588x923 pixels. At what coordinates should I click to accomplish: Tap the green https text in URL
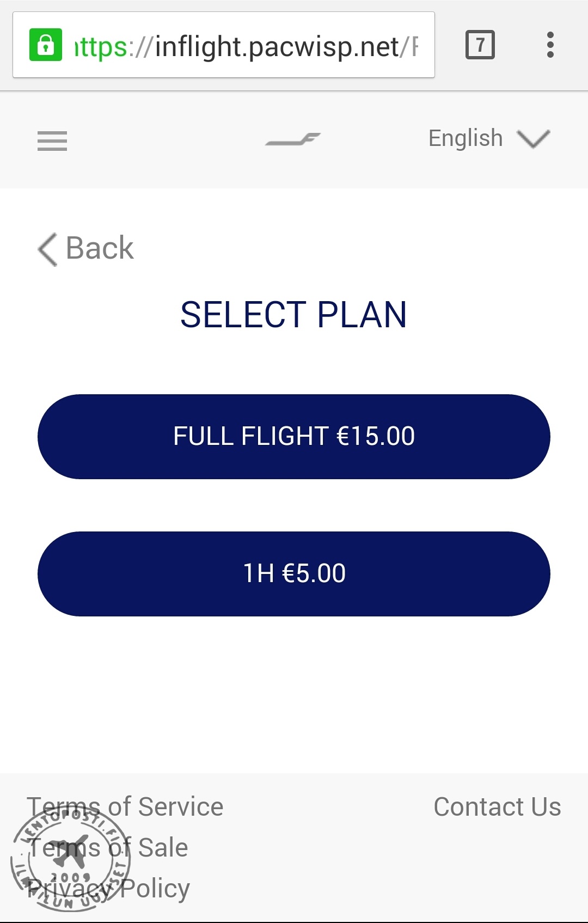(x=101, y=47)
